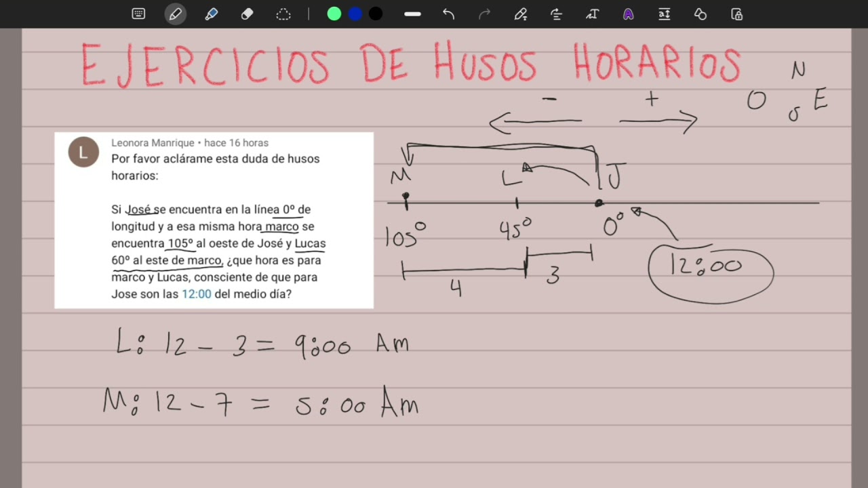Screen dimensions: 868x488
Task: Choose the blue pen color
Action: point(355,14)
